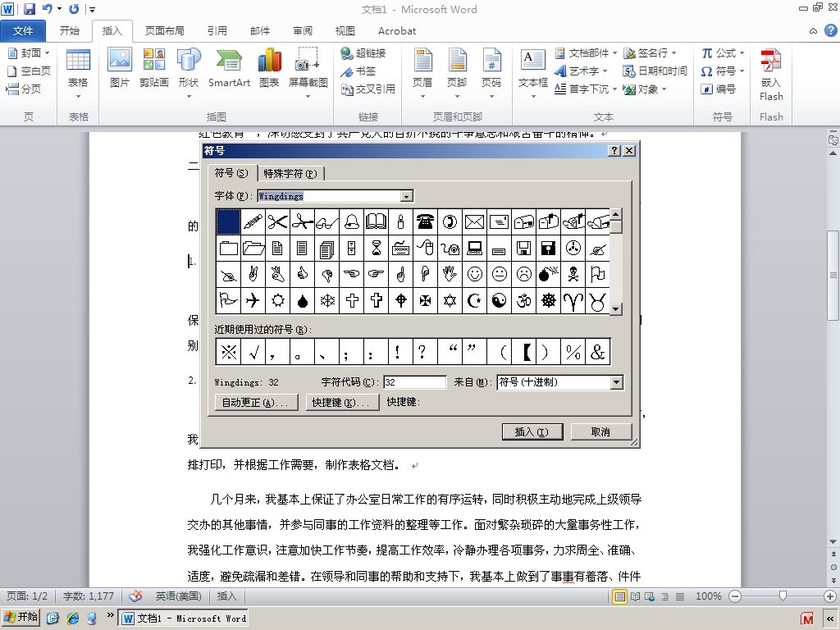
Task: Insert Date and Time (日期和时间)
Action: coord(655,71)
